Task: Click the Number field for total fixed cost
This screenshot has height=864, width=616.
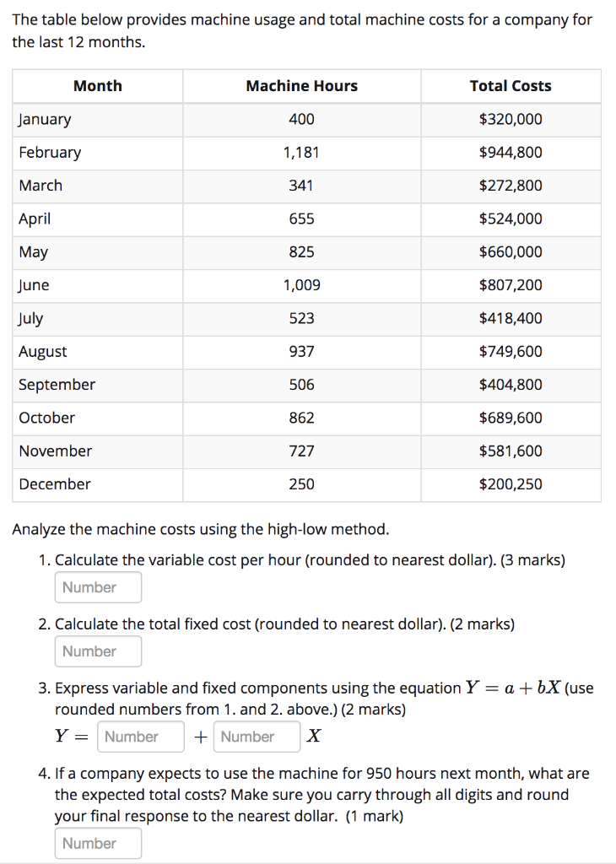Action: (x=98, y=651)
